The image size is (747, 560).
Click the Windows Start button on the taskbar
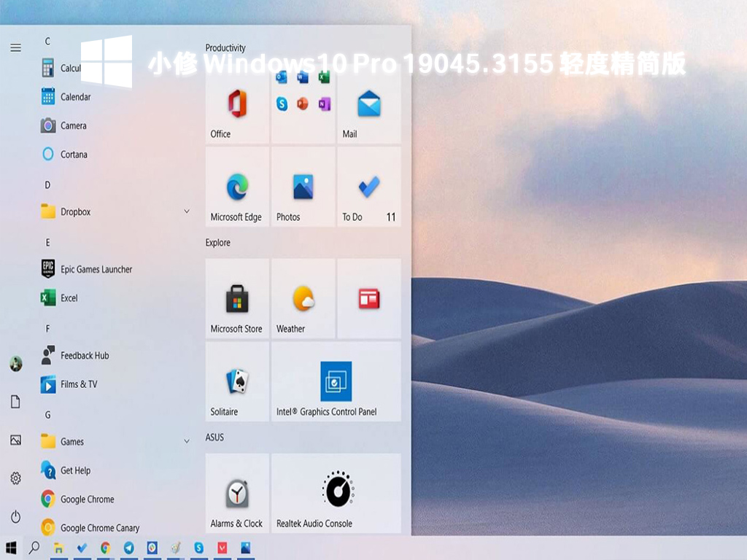[x=11, y=548]
